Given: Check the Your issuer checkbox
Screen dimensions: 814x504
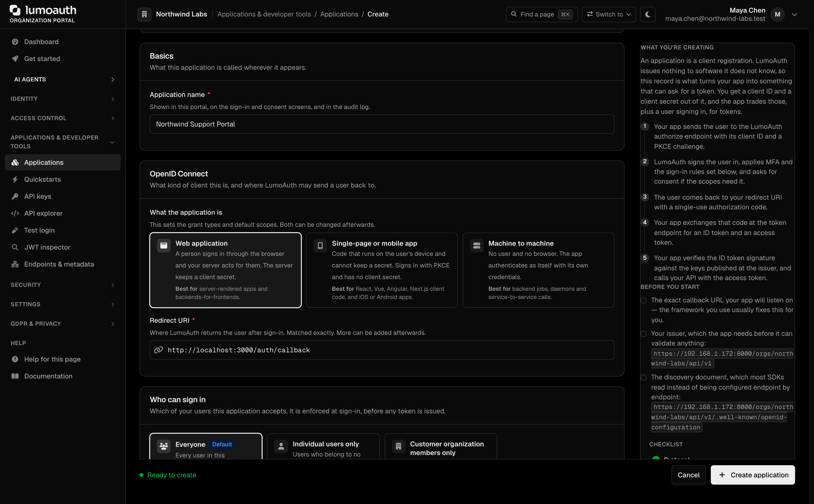Looking at the screenshot, I should click(643, 334).
